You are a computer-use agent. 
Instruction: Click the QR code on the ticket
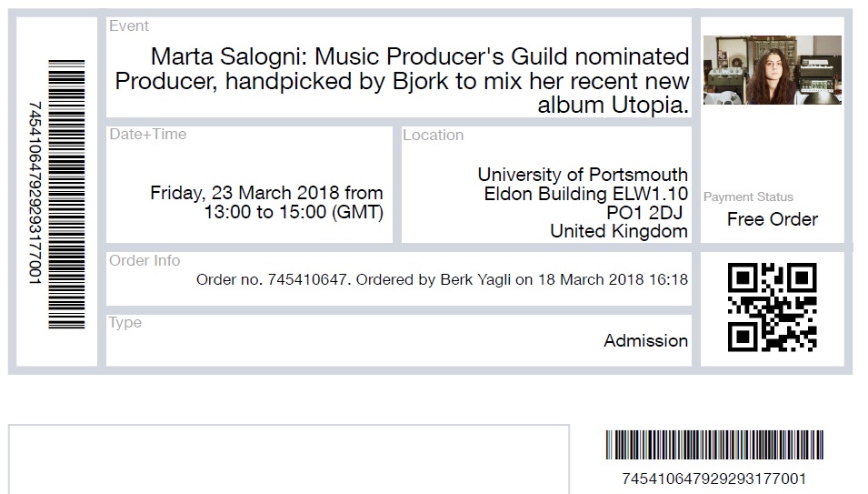(x=772, y=307)
